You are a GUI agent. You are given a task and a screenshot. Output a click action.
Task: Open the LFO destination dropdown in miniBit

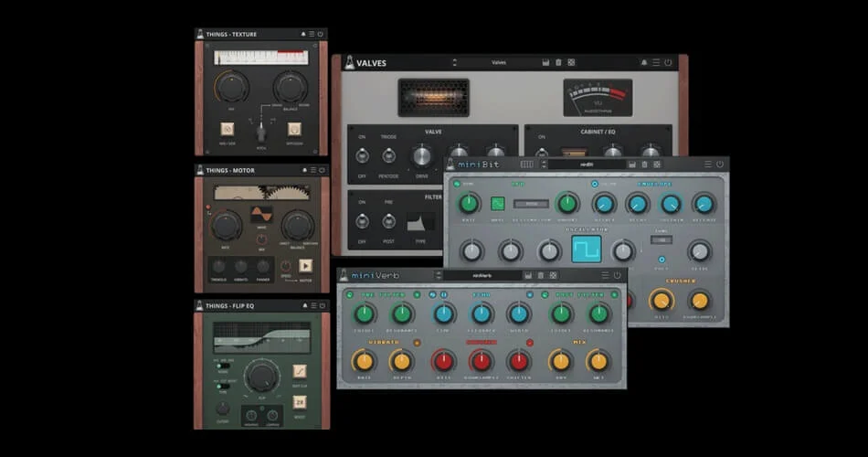pos(532,204)
